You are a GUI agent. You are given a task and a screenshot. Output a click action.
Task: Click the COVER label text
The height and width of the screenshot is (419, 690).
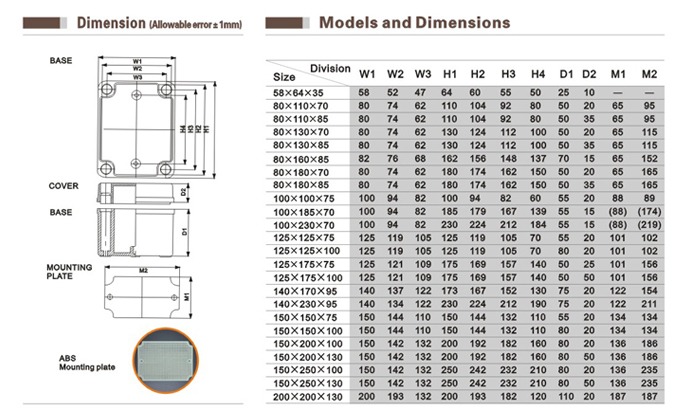pos(64,186)
